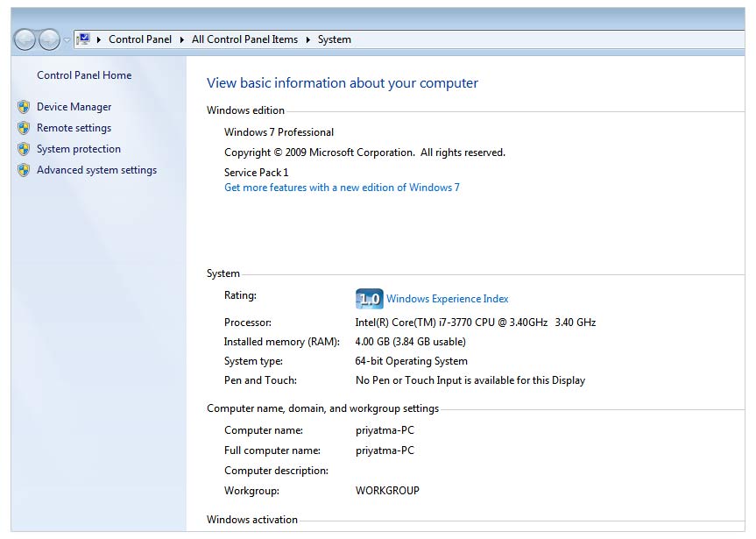
Task: Click the No Pen or Touch Input text
Action: tap(470, 380)
